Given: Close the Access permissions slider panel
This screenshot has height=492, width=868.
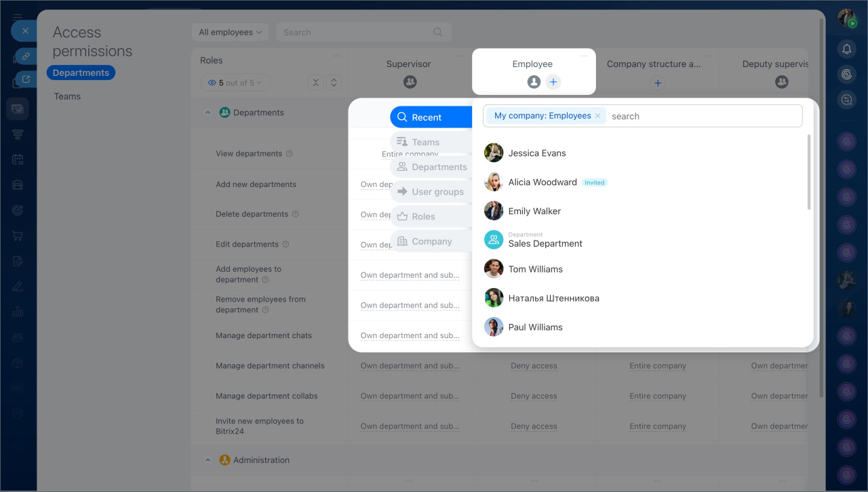Looking at the screenshot, I should tap(25, 31).
